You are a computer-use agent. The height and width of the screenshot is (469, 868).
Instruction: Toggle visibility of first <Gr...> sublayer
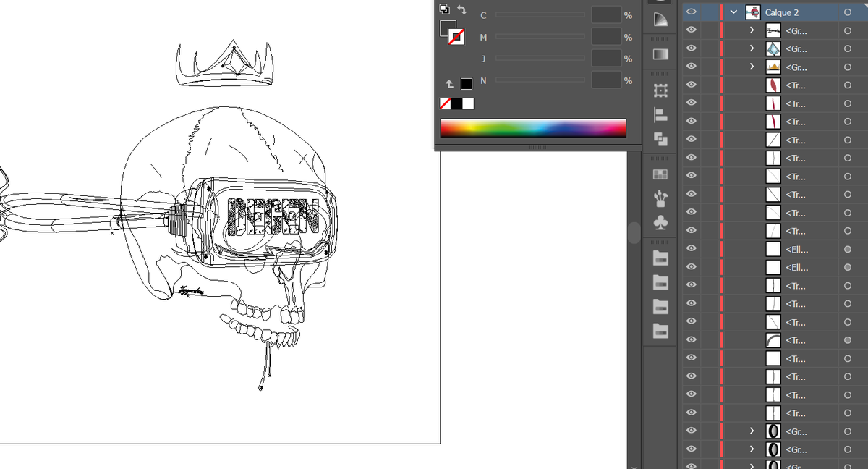click(691, 30)
